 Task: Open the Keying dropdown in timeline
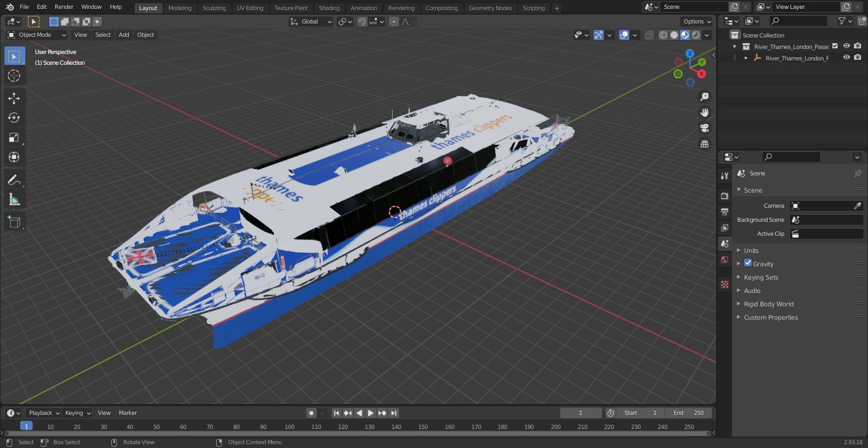click(78, 413)
